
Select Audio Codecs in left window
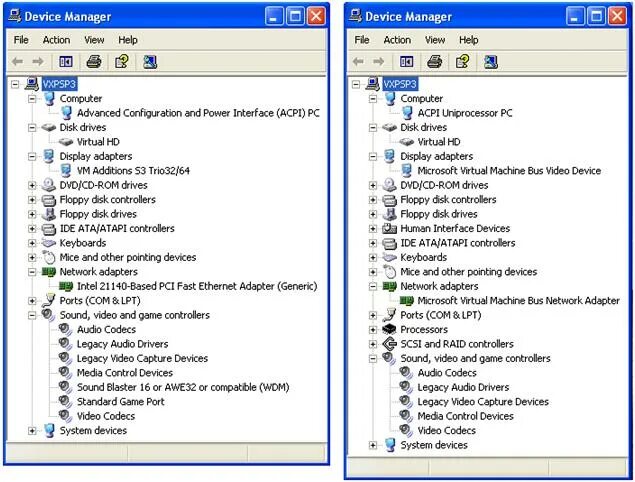106,329
